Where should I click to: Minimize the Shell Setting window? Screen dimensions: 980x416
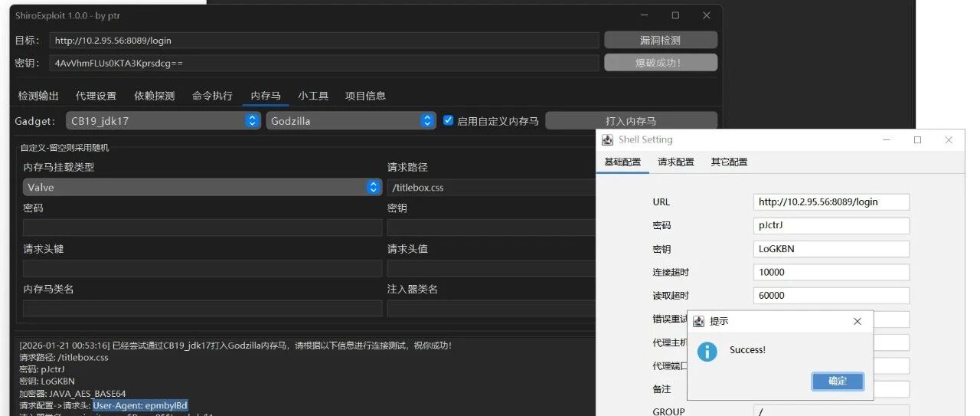click(x=887, y=140)
